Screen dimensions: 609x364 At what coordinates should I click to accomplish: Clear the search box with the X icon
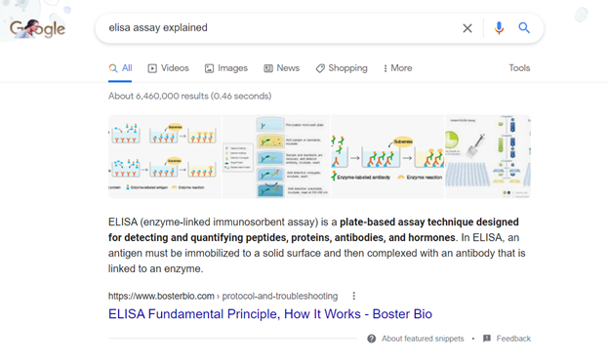pos(467,28)
